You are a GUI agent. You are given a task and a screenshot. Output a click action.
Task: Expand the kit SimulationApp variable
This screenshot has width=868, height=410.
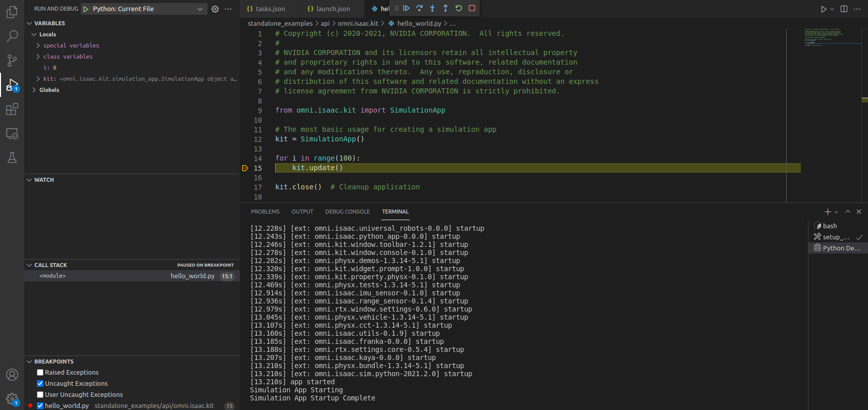point(38,79)
